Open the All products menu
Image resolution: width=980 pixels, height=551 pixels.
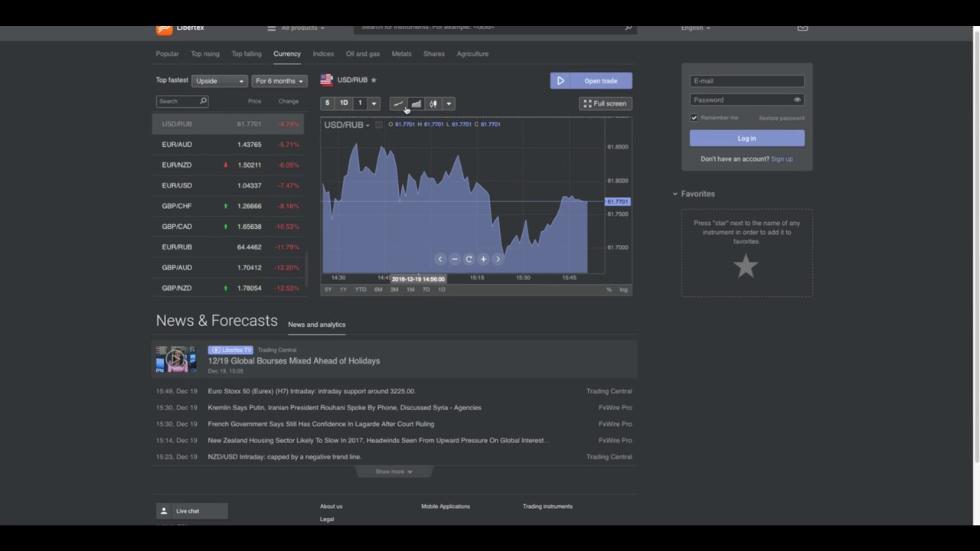pyautogui.click(x=296, y=28)
